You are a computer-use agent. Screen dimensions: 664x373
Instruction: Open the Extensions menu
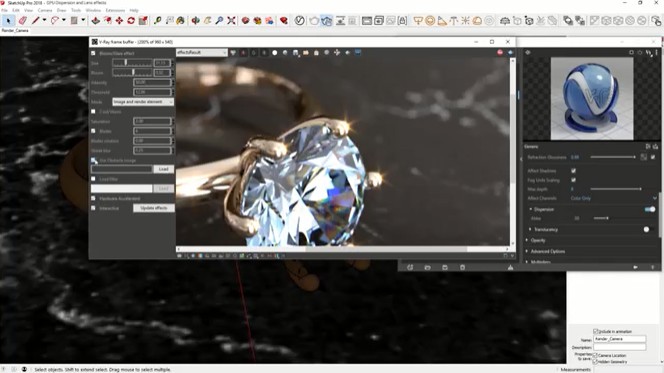tap(115, 10)
